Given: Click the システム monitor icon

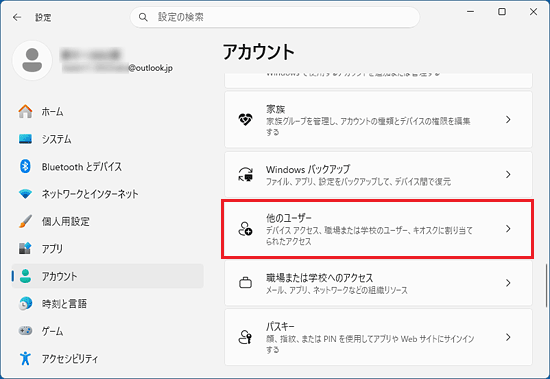Looking at the screenshot, I should point(25,139).
